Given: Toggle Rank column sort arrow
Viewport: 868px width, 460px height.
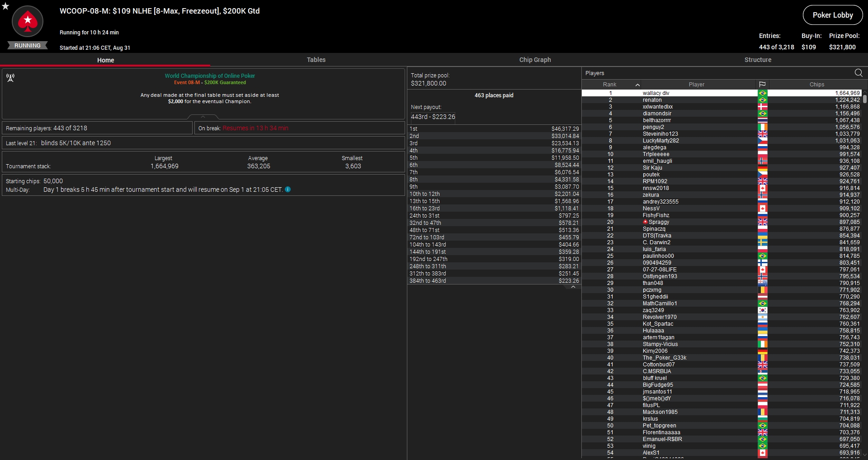Looking at the screenshot, I should point(637,85).
